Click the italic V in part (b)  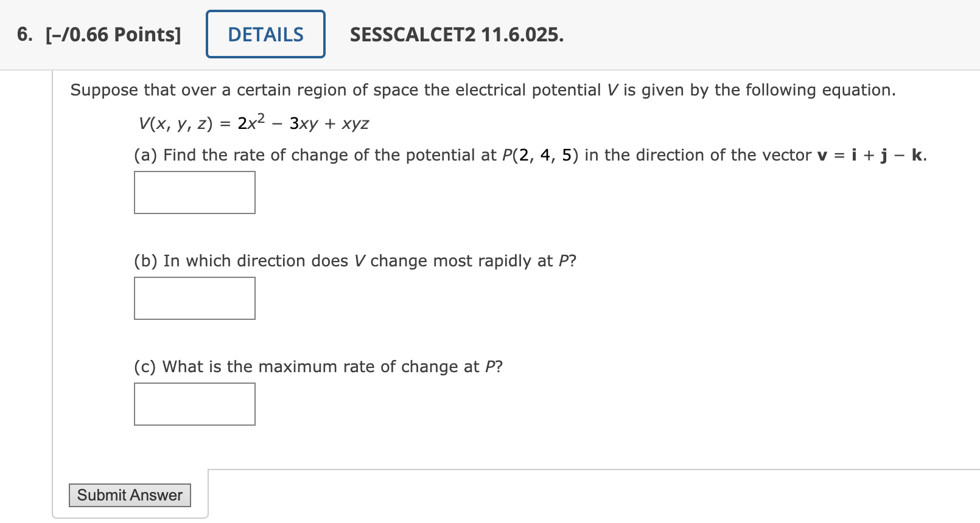[x=360, y=261]
